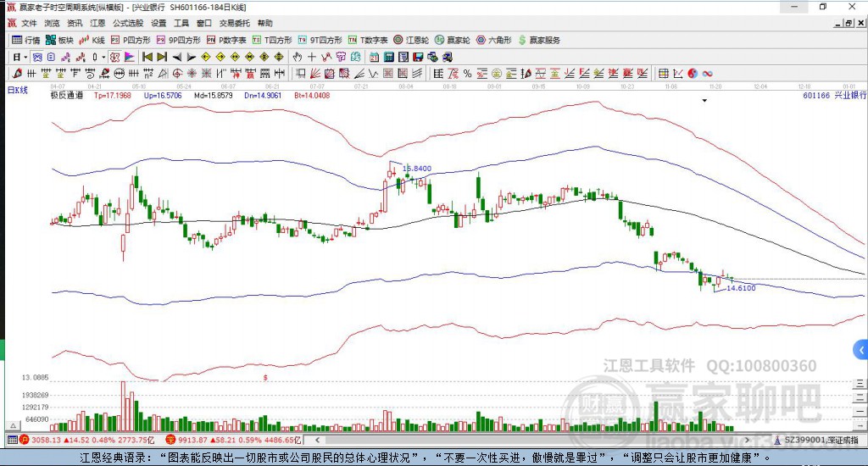
Task: Switch to K线 chart view
Action: click(x=92, y=40)
